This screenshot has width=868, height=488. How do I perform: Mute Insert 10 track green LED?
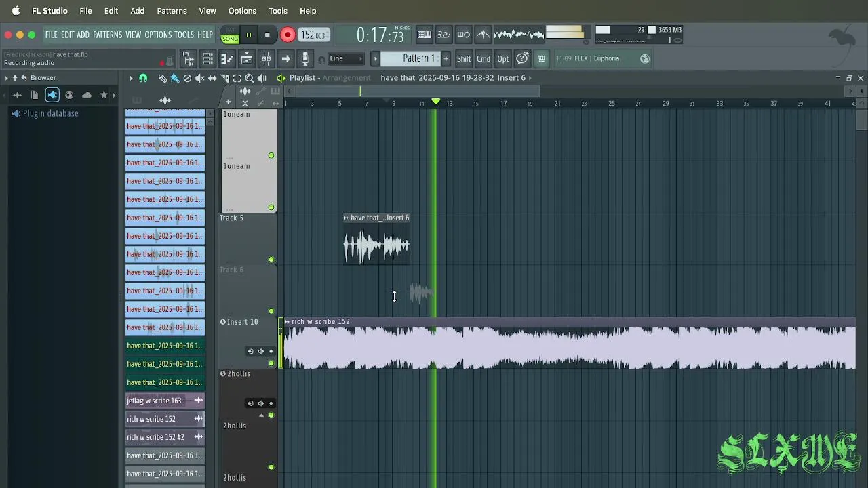click(x=271, y=364)
